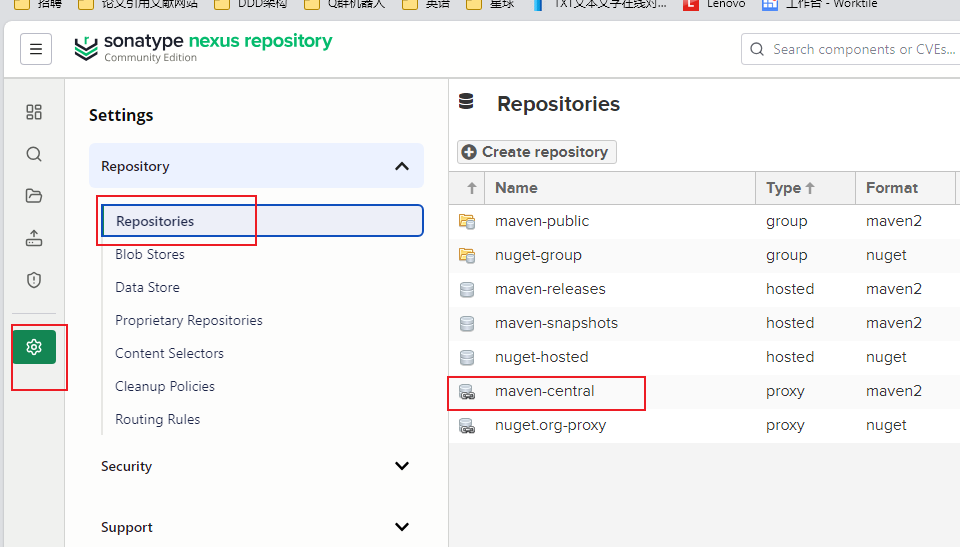Click the nuget-group folder icon

pyautogui.click(x=467, y=255)
